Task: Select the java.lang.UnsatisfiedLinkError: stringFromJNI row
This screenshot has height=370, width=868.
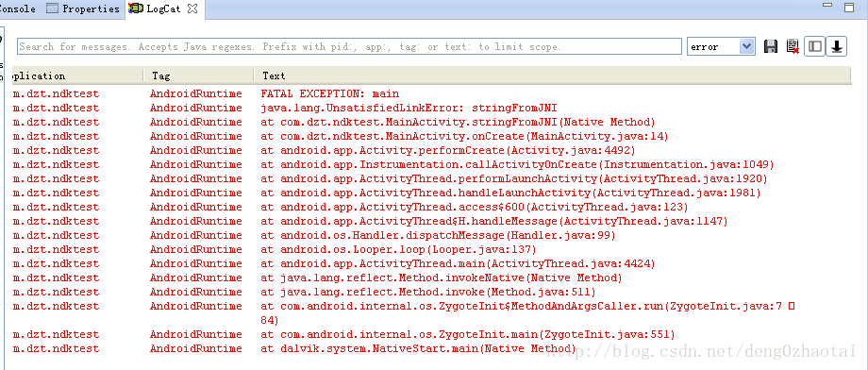Action: click(x=432, y=108)
